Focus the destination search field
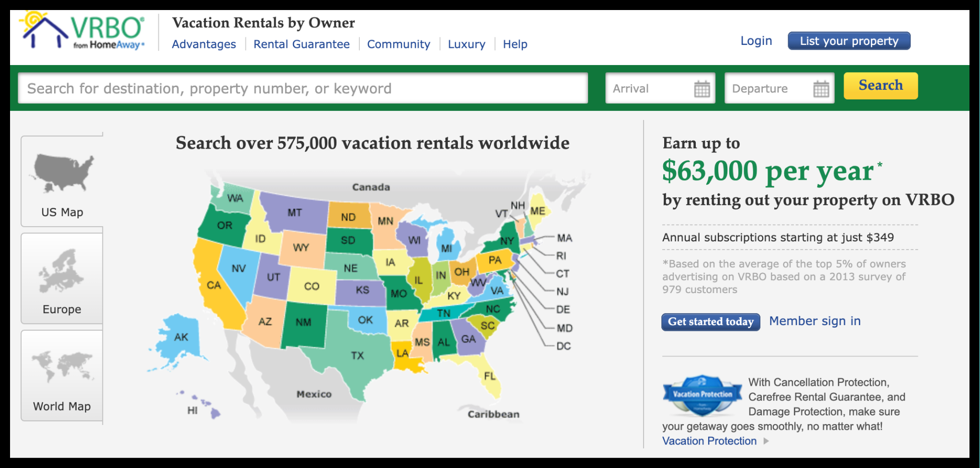The image size is (980, 468). pyautogui.click(x=303, y=88)
